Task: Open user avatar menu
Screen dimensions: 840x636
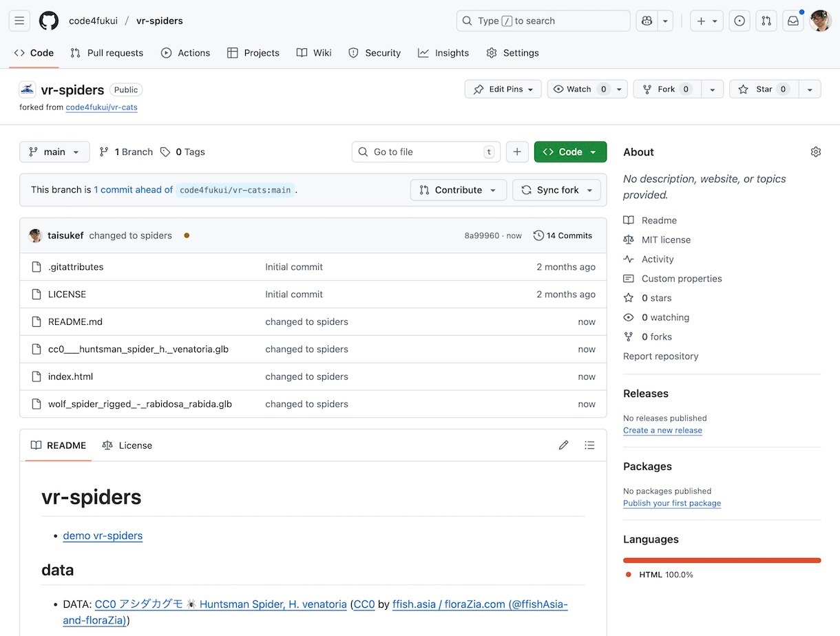Action: click(821, 21)
